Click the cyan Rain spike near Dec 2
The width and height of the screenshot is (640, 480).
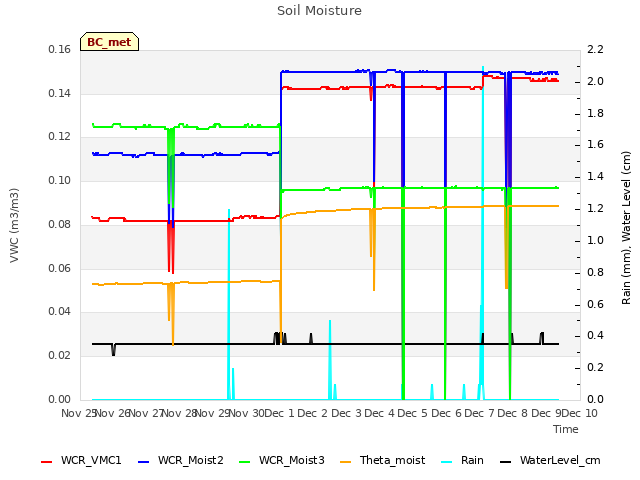pyautogui.click(x=330, y=359)
